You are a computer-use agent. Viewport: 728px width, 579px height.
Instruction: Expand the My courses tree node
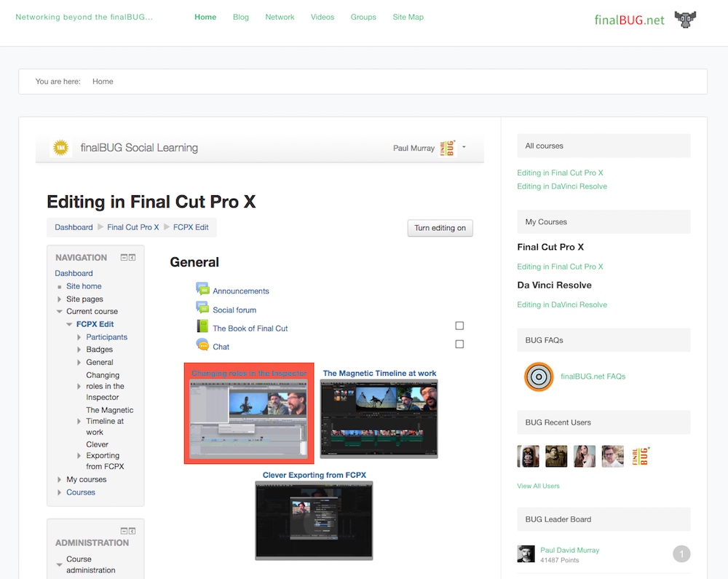60,480
